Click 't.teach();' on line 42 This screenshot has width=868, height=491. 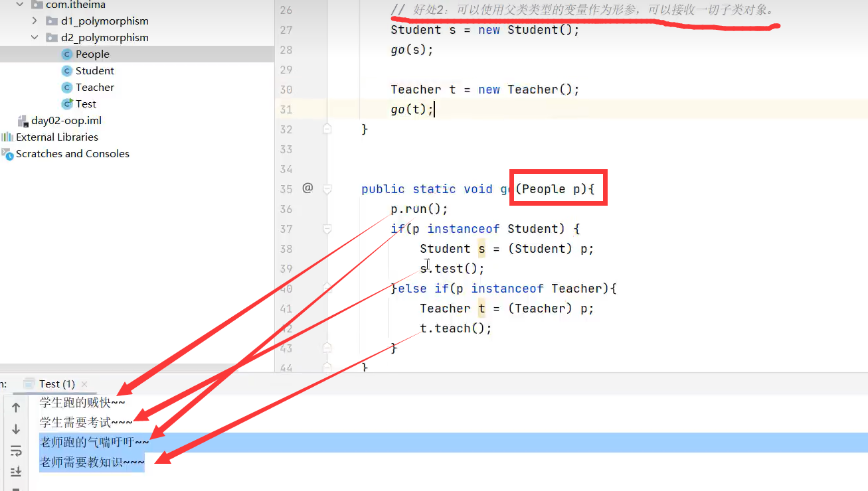[456, 328]
